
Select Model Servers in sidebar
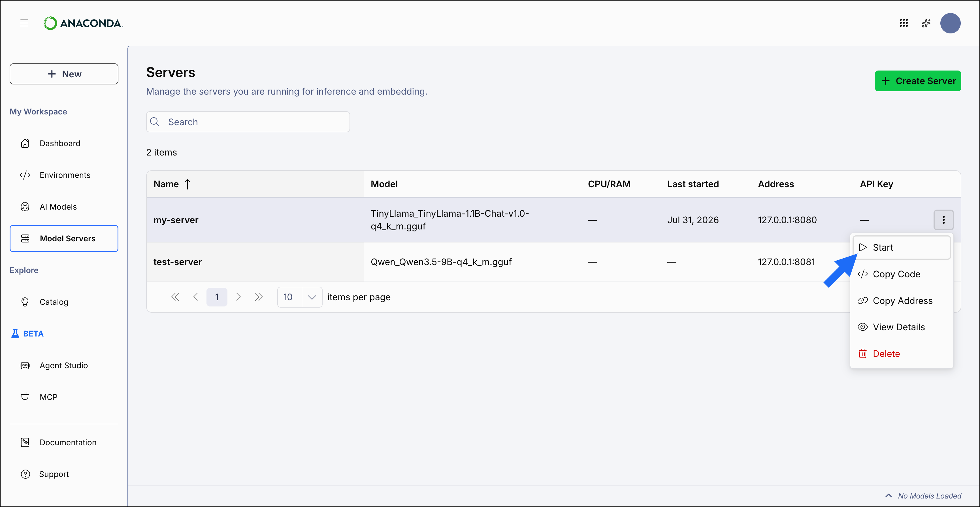(64, 238)
